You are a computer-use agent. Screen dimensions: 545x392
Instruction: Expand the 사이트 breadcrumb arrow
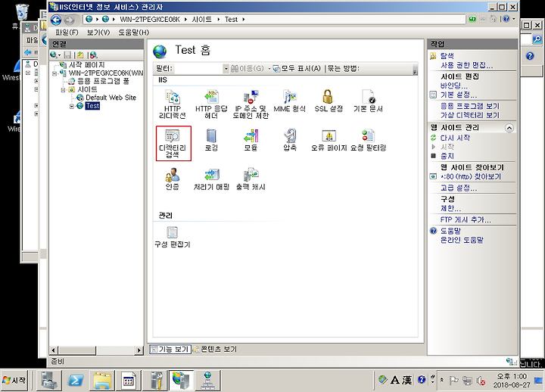click(218, 20)
